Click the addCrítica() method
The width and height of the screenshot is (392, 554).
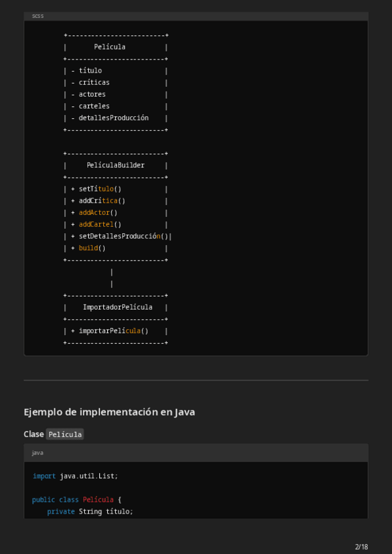pyautogui.click(x=102, y=201)
